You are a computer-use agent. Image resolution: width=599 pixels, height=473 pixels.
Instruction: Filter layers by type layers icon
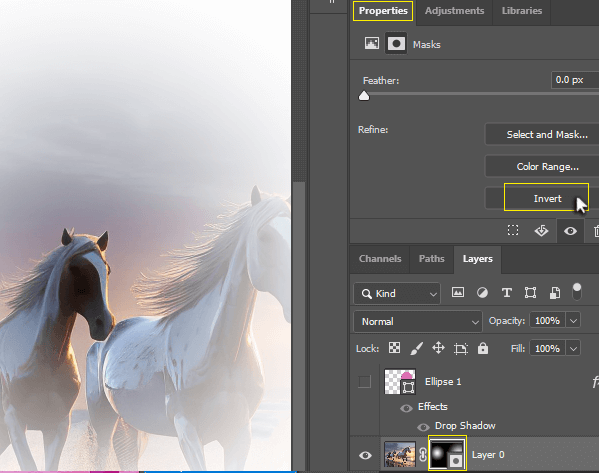507,293
